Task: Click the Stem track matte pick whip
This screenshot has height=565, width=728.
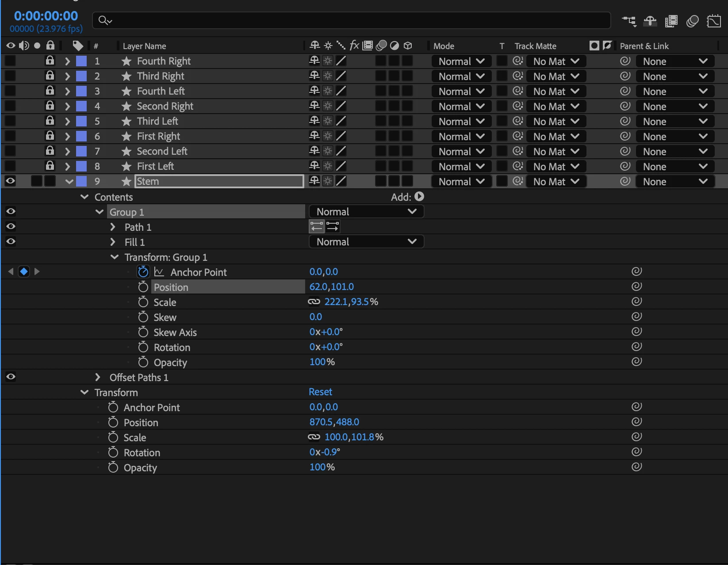Action: 517,181
